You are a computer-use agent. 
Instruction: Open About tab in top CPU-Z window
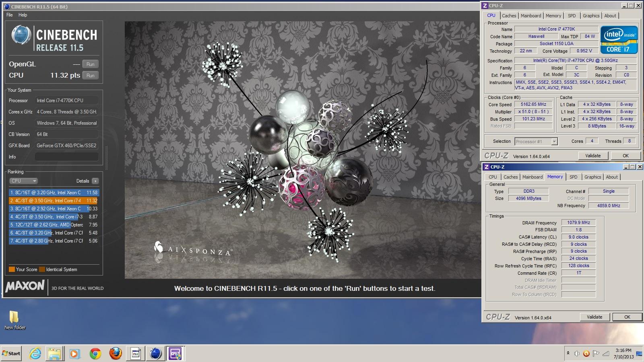[610, 16]
